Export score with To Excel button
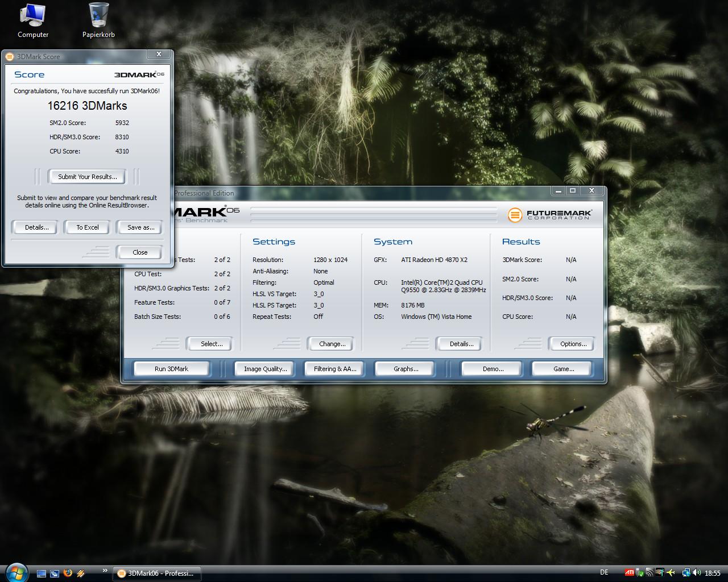Image resolution: width=728 pixels, height=582 pixels. 88,227
